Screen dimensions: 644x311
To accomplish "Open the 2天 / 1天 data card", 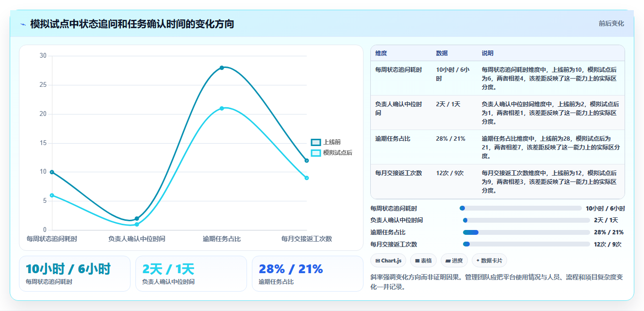I will tap(191, 274).
